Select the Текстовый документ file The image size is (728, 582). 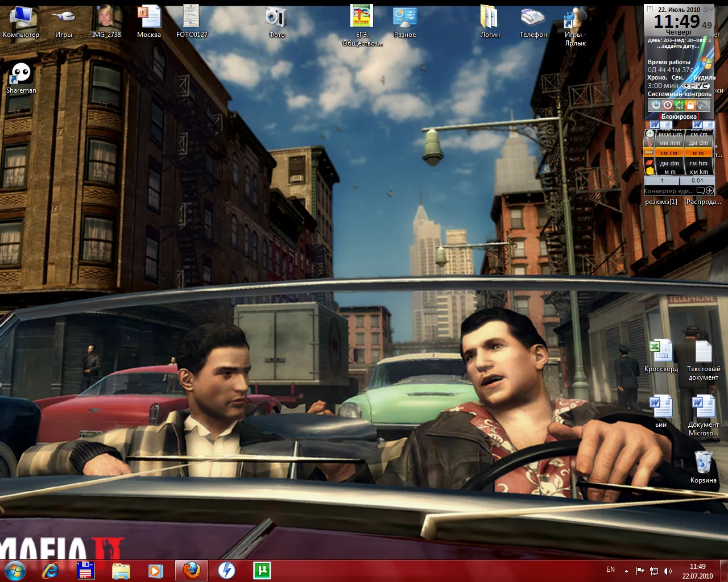click(x=704, y=360)
